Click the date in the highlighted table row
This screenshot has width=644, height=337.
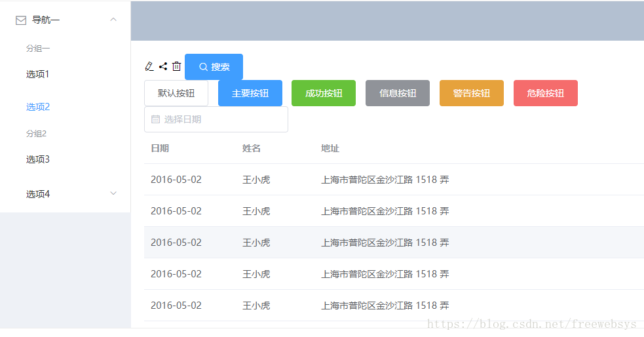click(176, 243)
